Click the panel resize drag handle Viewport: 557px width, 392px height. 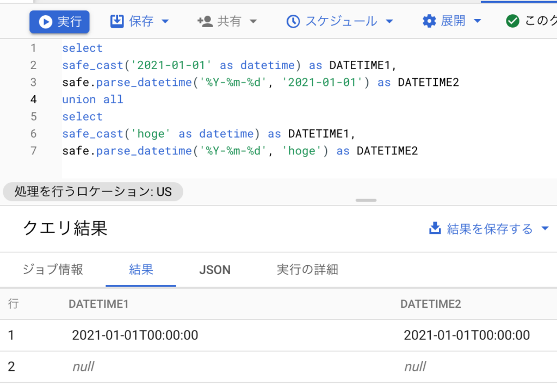[366, 200]
